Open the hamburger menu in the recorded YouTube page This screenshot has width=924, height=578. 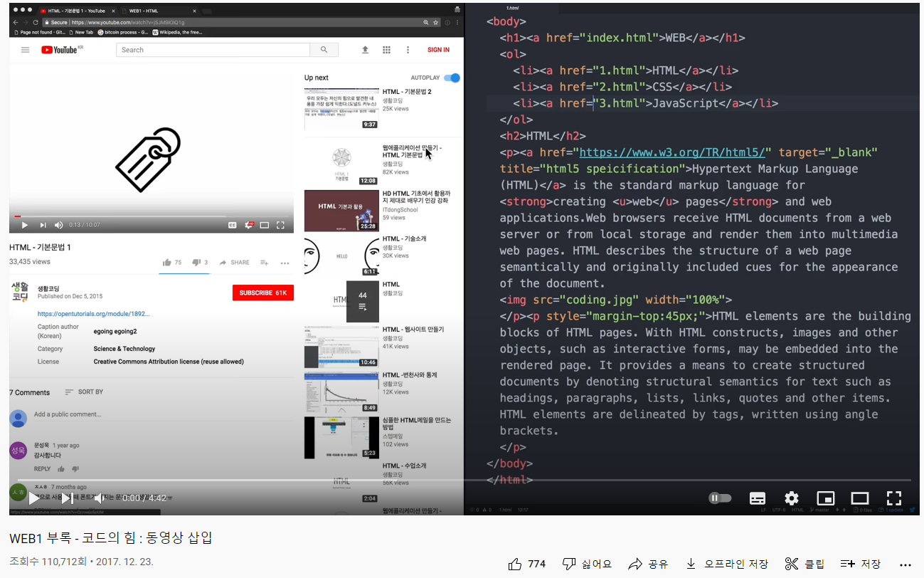coord(25,50)
